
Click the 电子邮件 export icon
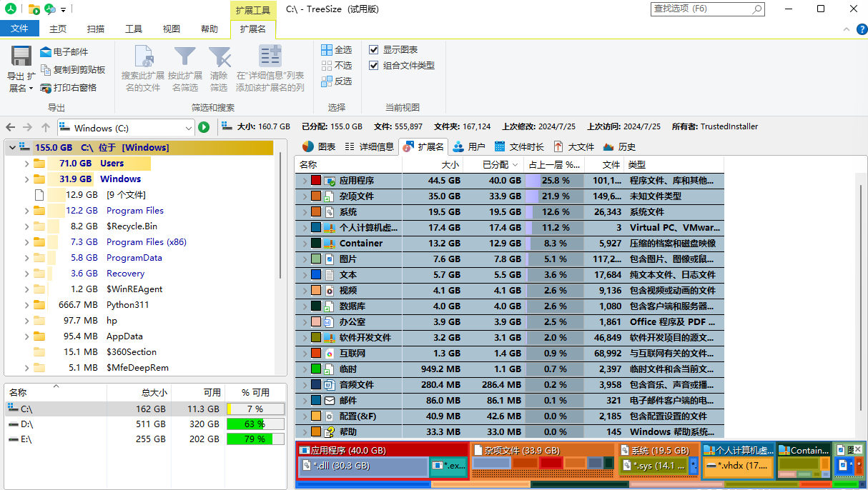point(44,51)
